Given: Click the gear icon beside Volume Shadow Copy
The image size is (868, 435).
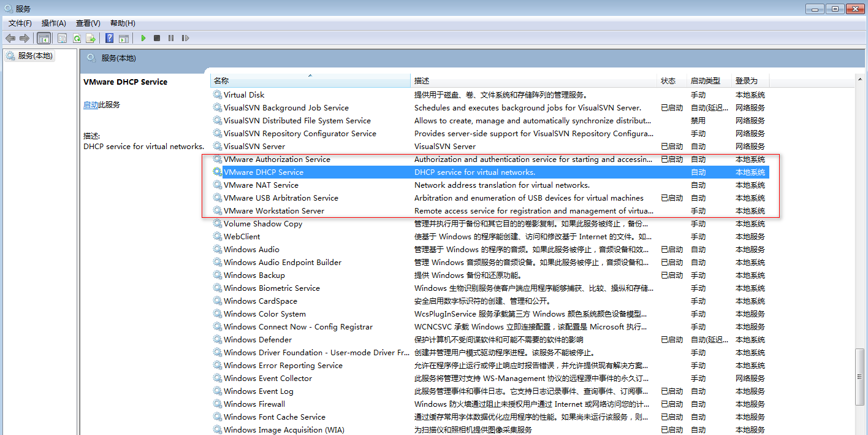Looking at the screenshot, I should (x=217, y=223).
